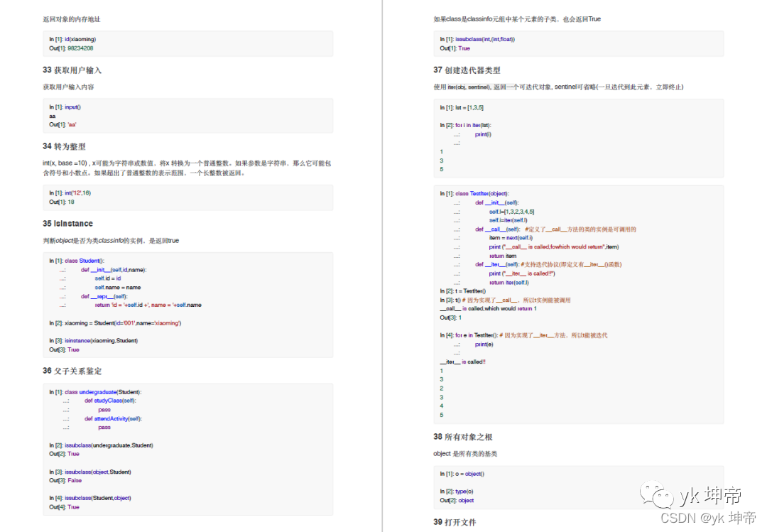Select the code "In [1]: int('12',16)"
The width and height of the screenshot is (767, 532).
70,192
